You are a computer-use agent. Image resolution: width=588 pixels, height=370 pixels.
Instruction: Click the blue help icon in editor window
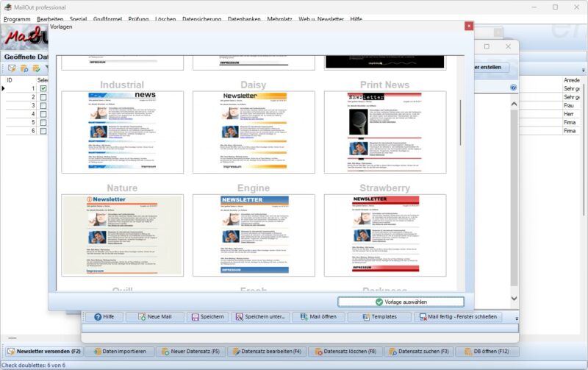pyautogui.click(x=513, y=88)
